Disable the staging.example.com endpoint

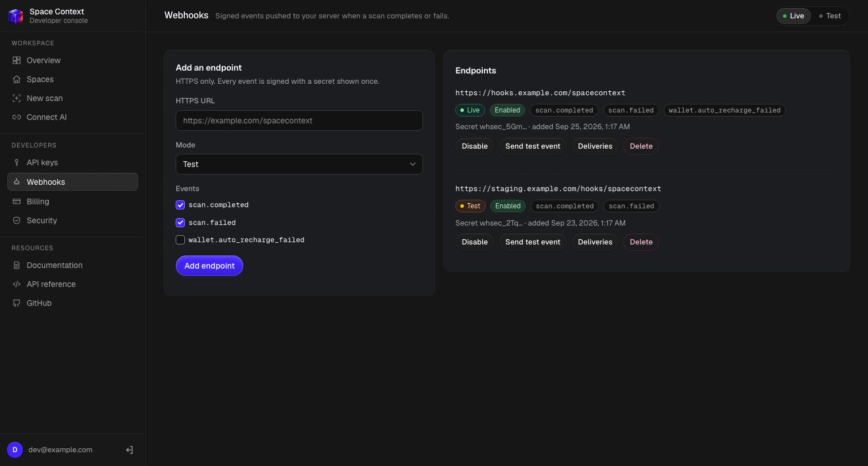475,242
